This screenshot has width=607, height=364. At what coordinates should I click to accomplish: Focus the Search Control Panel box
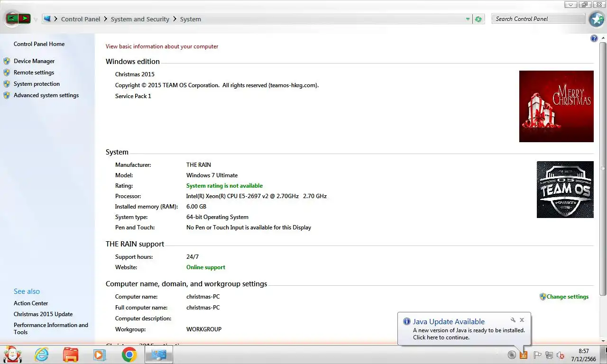[x=539, y=19]
